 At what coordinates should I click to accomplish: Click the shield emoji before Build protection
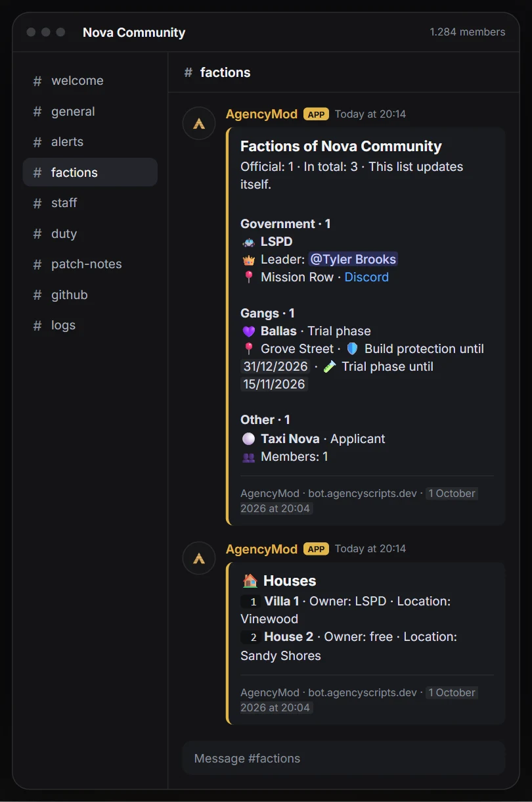pyautogui.click(x=353, y=348)
